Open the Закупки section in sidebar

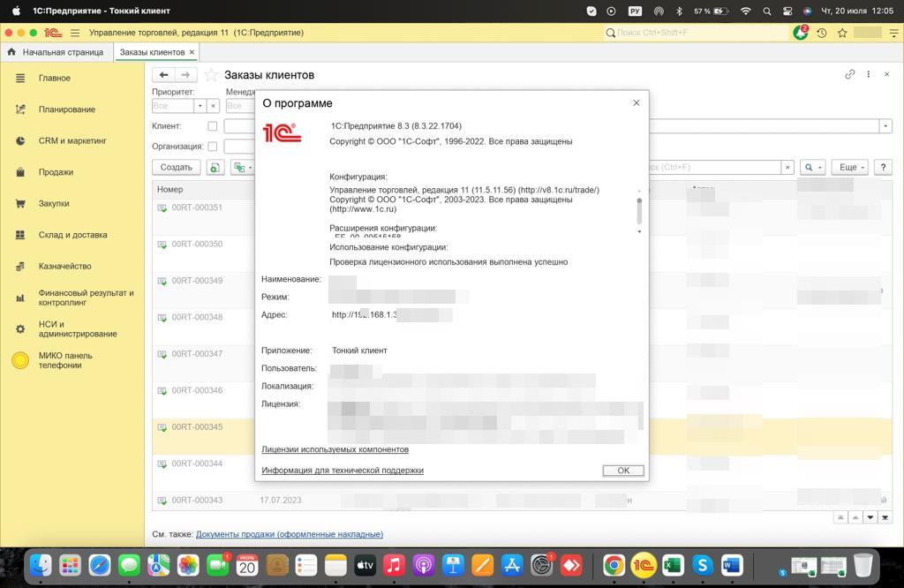point(53,203)
